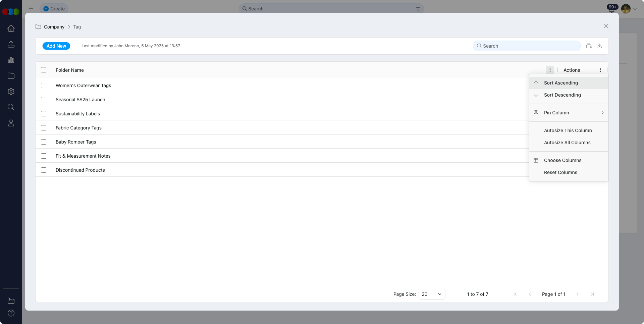This screenshot has width=644, height=324.
Task: Toggle the select-all checkbox in header
Action: 44,70
